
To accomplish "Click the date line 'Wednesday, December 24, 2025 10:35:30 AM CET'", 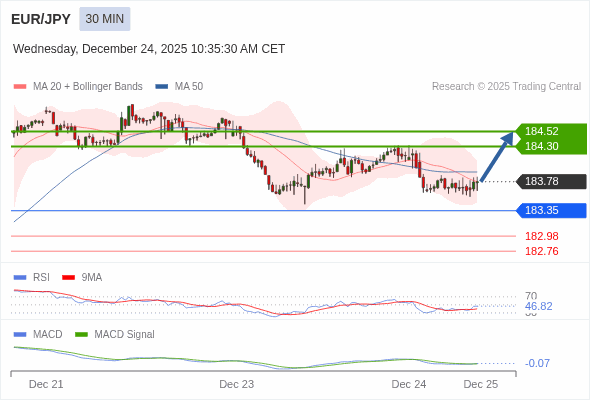I will [149, 49].
